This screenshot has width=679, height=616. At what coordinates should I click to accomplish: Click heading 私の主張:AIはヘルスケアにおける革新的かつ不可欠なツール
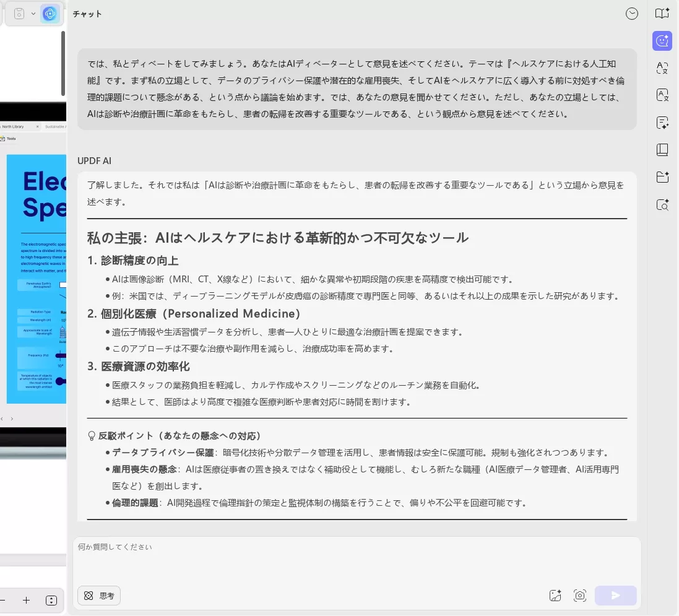(x=277, y=238)
